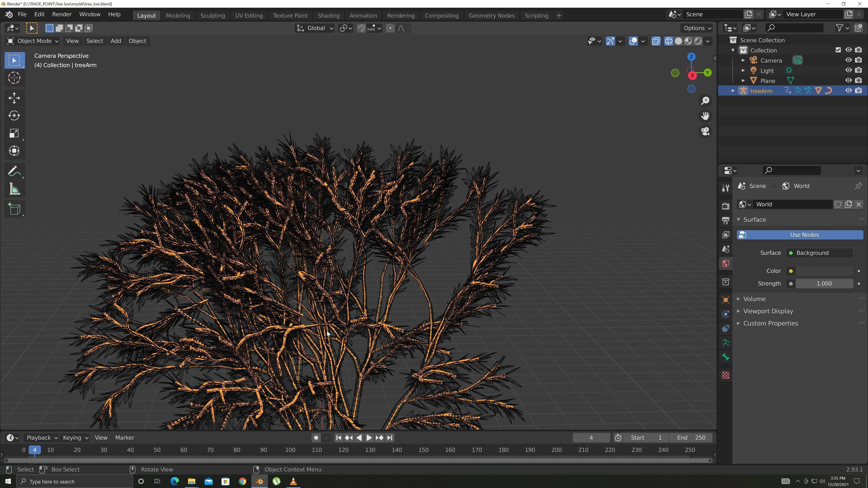
Task: Expand the Viewport Display panel
Action: pos(768,311)
